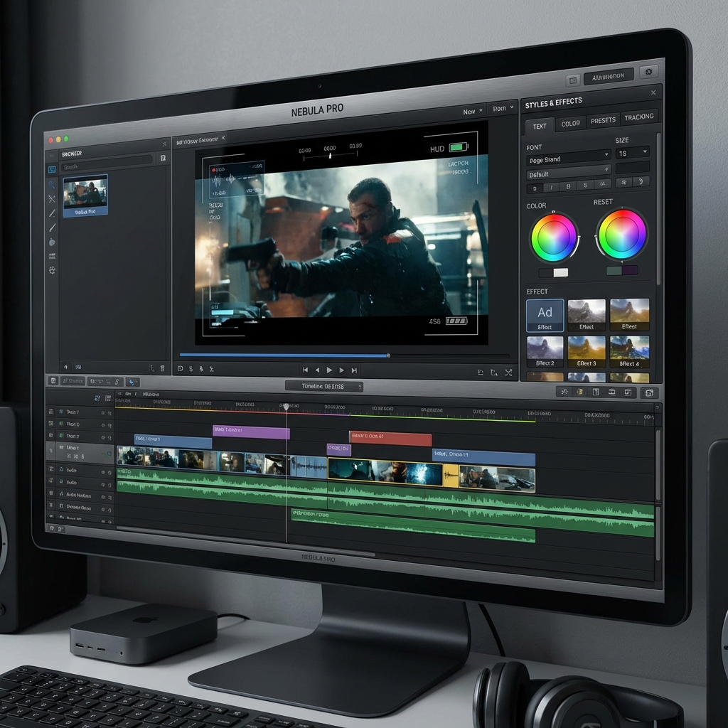Toggle visibility of the Tion 7 track
The height and width of the screenshot is (728, 728).
(x=103, y=437)
